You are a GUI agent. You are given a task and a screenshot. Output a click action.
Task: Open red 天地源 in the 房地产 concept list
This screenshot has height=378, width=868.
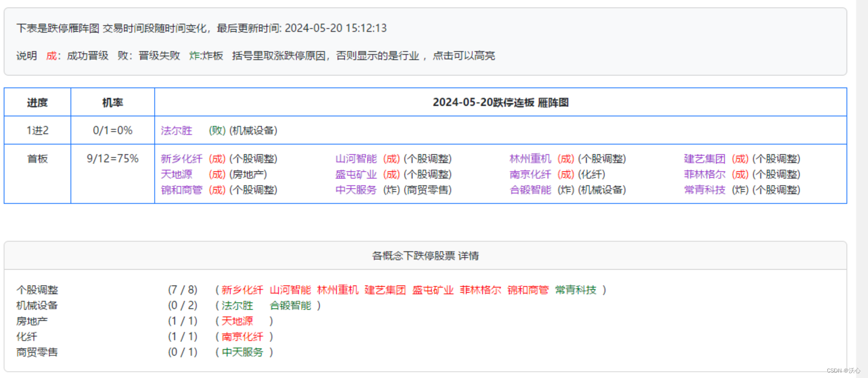click(237, 321)
